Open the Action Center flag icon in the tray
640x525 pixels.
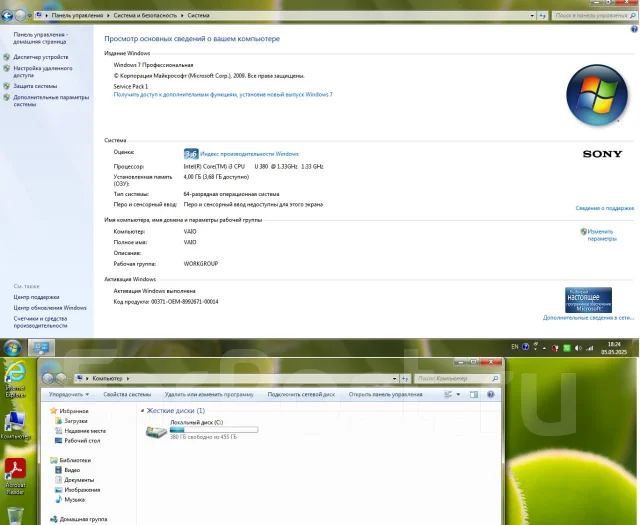coord(555,348)
